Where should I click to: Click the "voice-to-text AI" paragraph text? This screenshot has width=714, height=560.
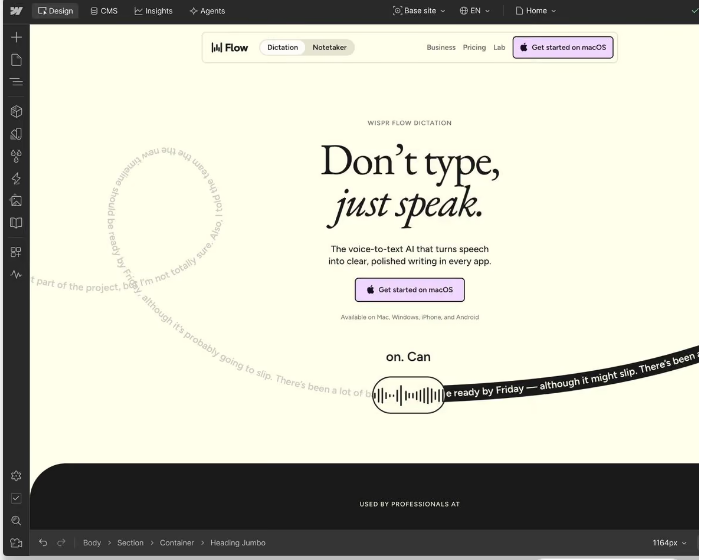point(410,255)
